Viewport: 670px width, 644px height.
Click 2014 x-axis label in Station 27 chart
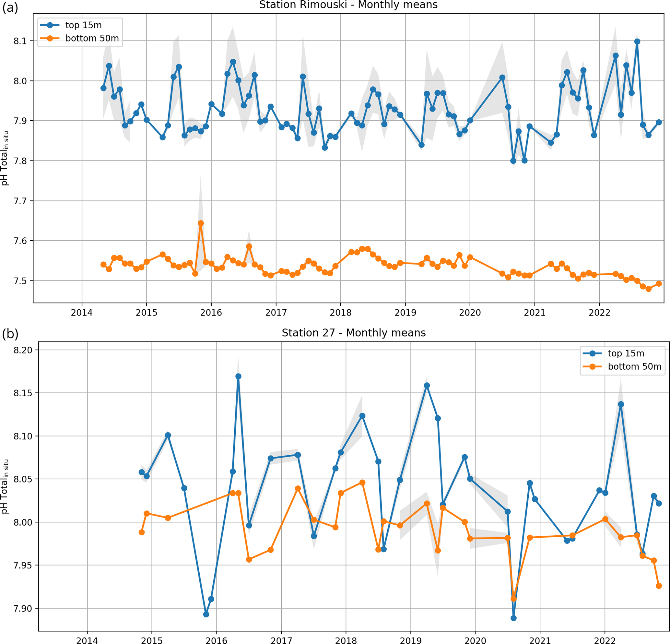coord(87,640)
